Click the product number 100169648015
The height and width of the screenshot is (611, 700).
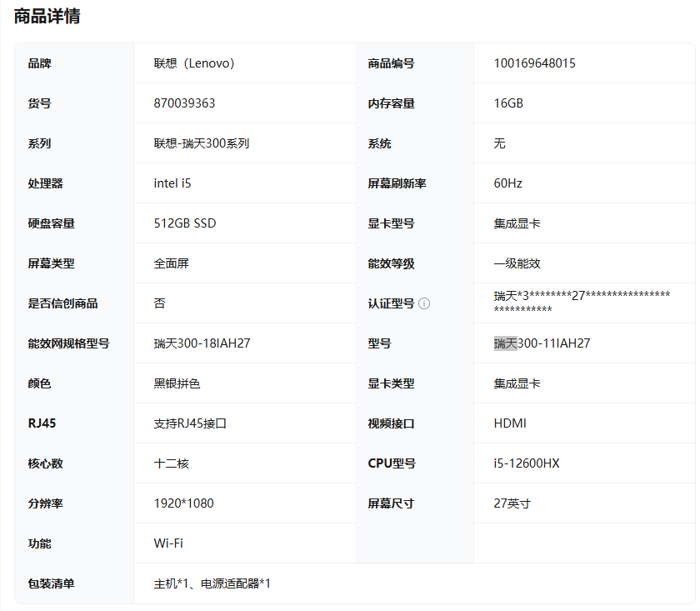coord(534,63)
